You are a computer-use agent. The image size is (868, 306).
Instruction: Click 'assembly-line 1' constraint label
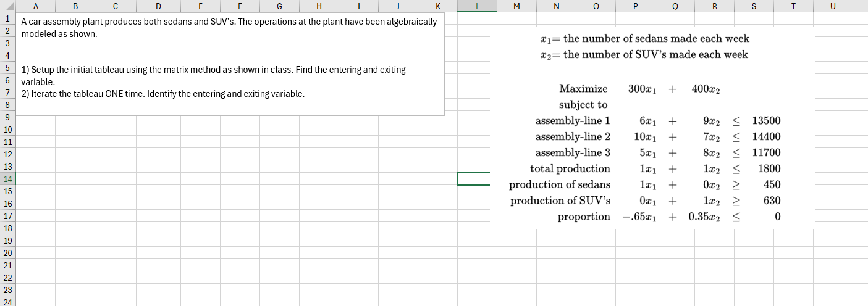(573, 121)
